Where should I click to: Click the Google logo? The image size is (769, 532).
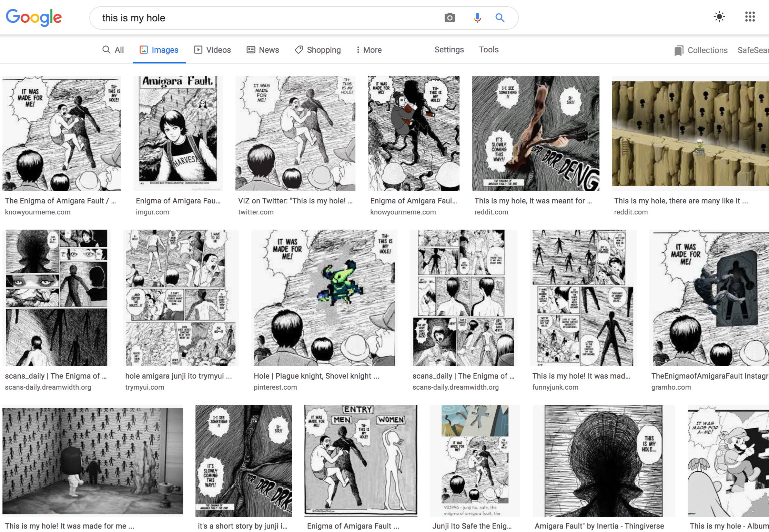34,17
